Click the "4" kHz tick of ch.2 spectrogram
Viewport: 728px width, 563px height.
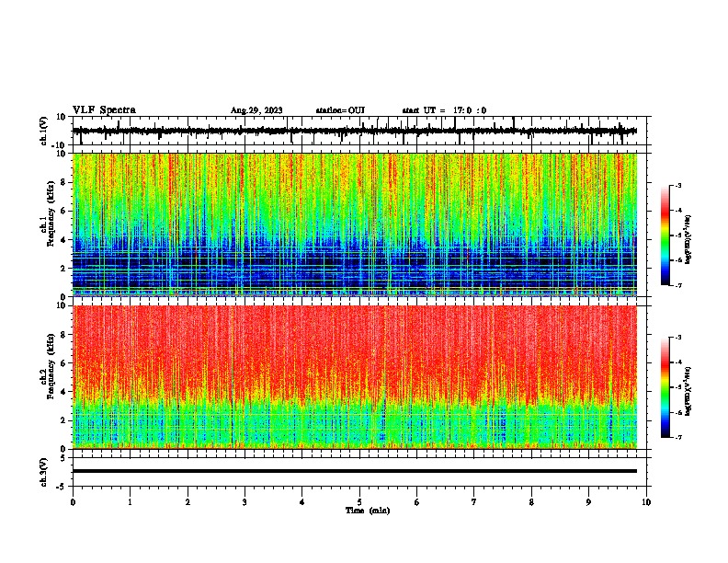point(63,392)
